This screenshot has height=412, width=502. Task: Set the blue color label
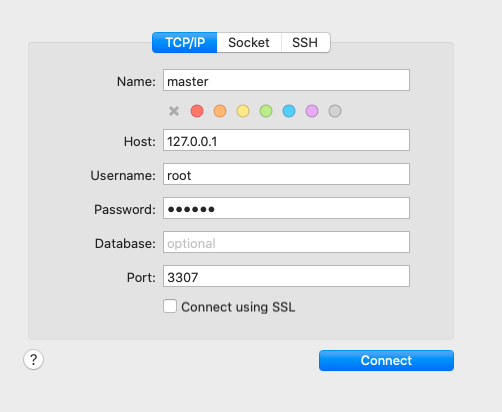289,111
